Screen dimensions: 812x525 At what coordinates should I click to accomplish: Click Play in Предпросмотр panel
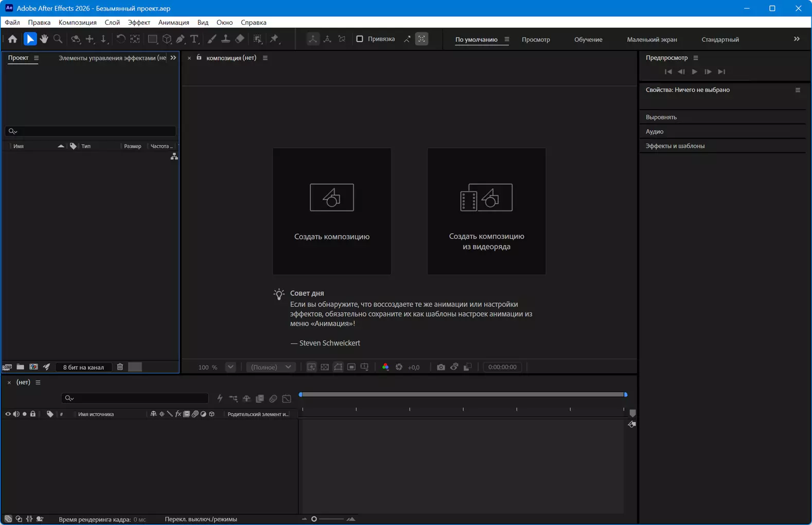[x=695, y=72]
